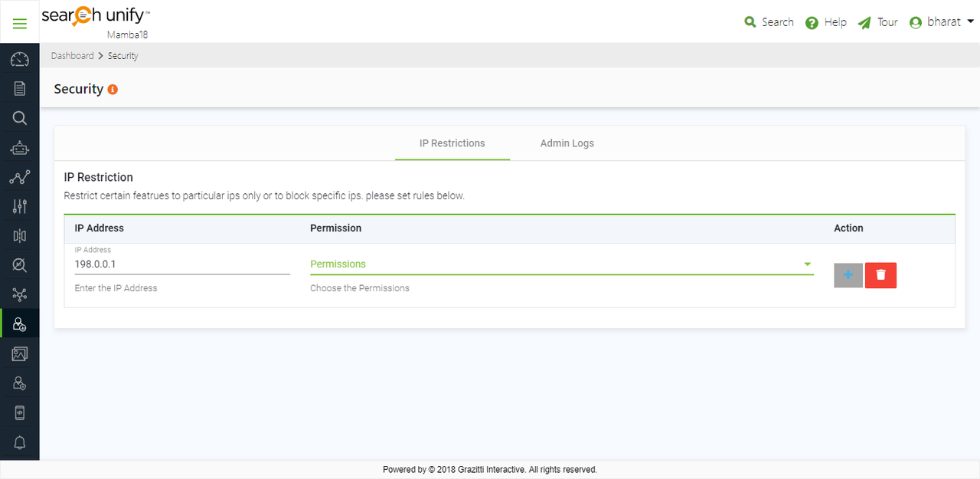Viewport: 980px width, 479px height.
Task: Click the tuning sliders icon in sidebar
Action: (x=20, y=206)
